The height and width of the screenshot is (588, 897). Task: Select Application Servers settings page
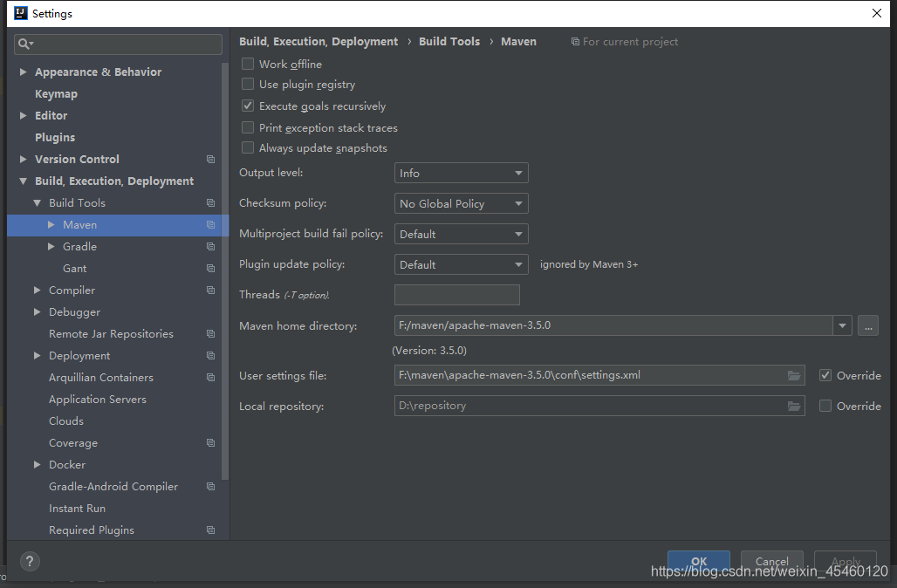(97, 400)
